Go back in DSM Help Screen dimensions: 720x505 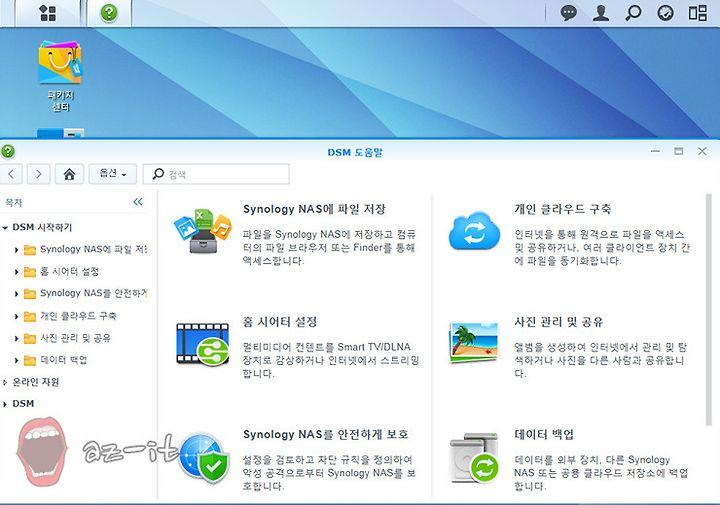[11, 174]
